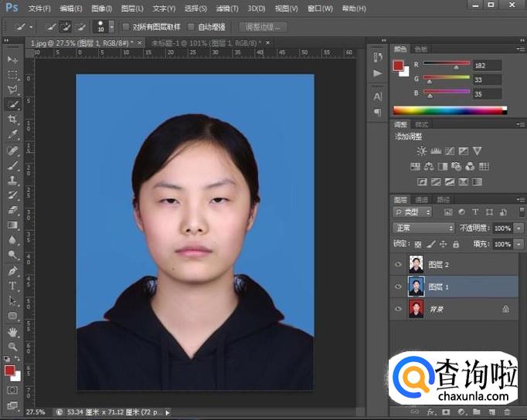Image resolution: width=527 pixels, height=420 pixels.
Task: Hide layer 图层 2 with eye icon
Action: pos(399,264)
